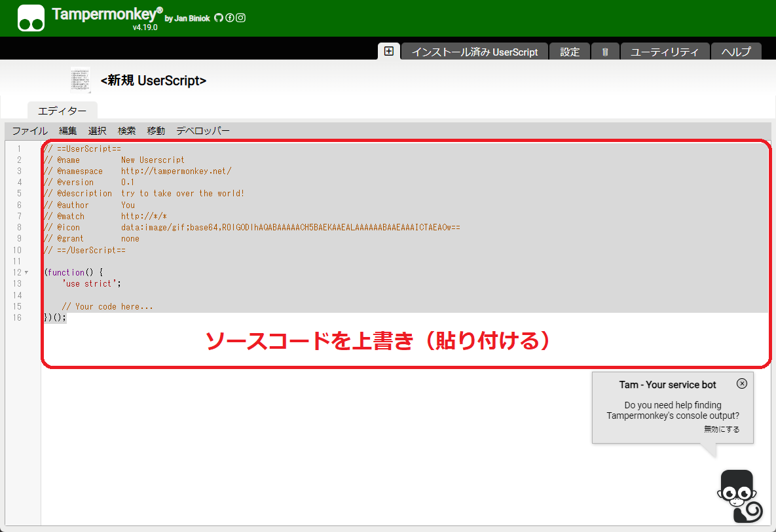Open the Facebook icon in the header
The height and width of the screenshot is (532, 776).
pos(229,18)
